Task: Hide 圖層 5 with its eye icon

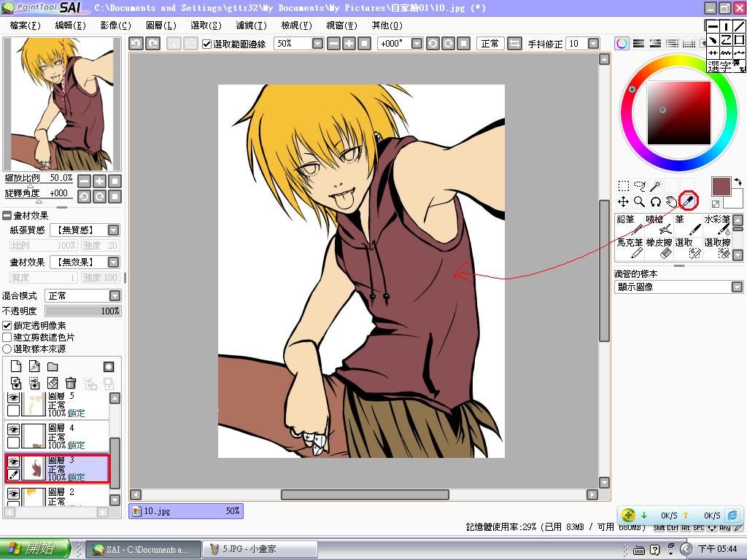Action: coord(13,397)
